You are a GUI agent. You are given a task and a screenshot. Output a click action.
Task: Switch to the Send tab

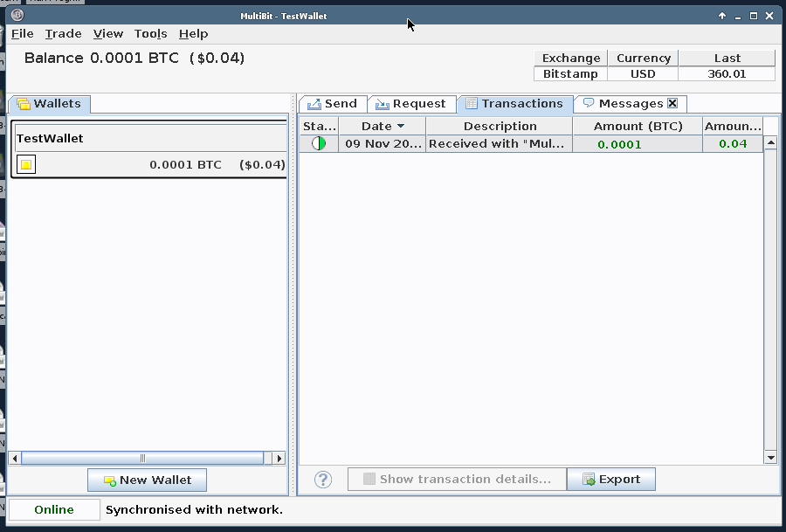(333, 104)
